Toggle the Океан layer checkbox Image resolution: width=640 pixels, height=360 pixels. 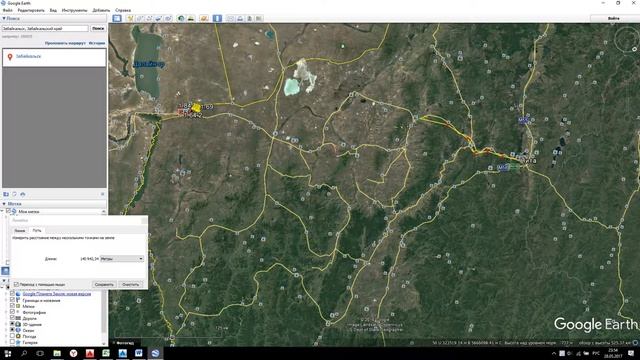[12, 330]
